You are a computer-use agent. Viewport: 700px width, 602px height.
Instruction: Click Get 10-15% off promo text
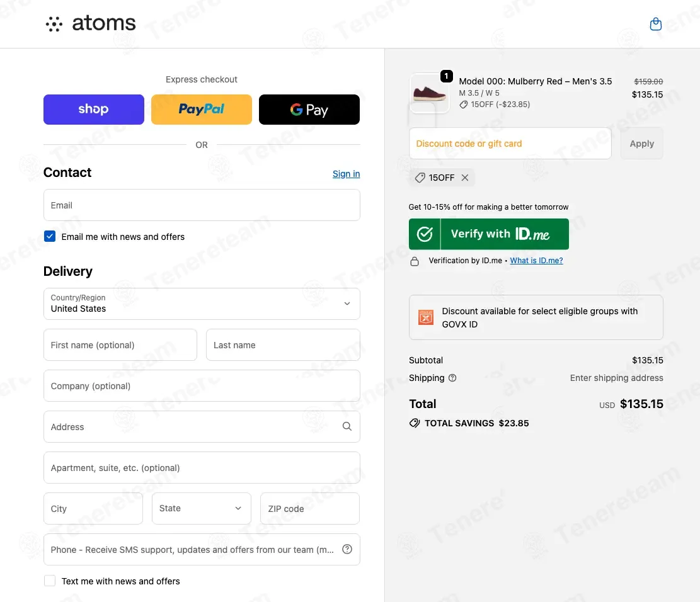pos(488,207)
